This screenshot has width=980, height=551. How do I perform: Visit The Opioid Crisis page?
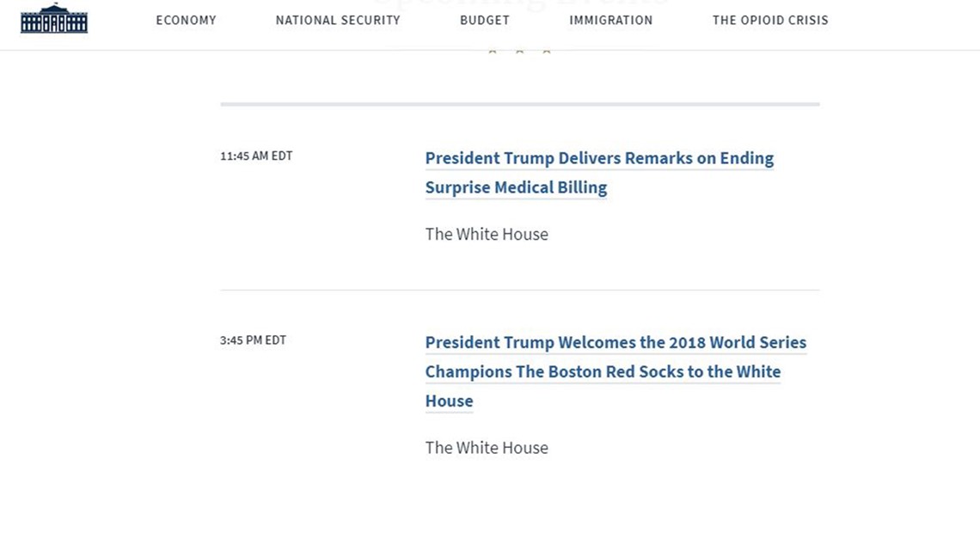[770, 20]
